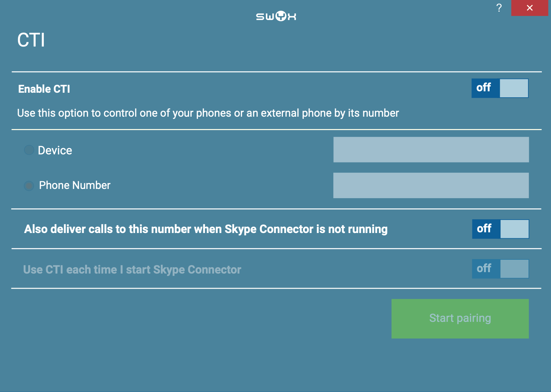Close the CTI settings window
The width and height of the screenshot is (551, 392).
pos(529,8)
